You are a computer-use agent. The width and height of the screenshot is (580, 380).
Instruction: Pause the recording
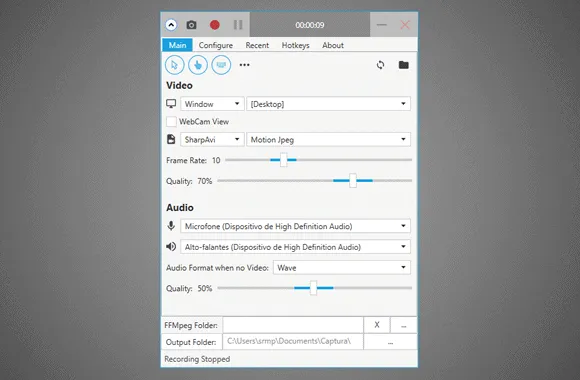[x=238, y=25]
